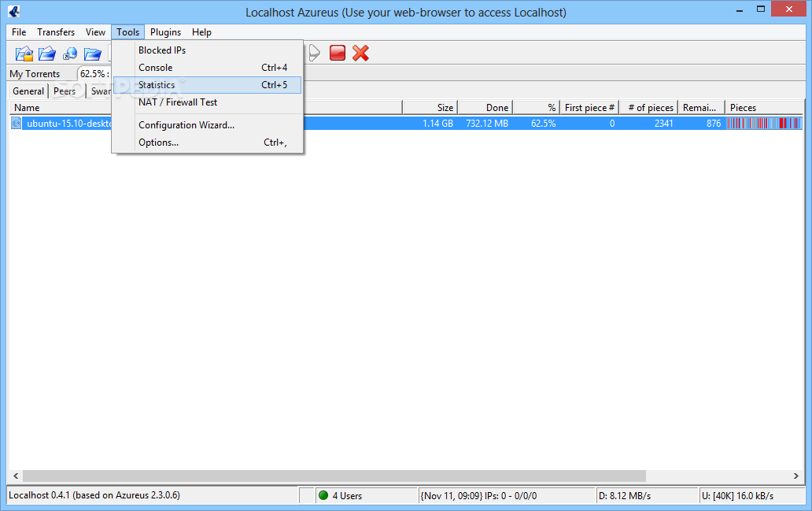Switch to the Peers tab
Image resolution: width=812 pixels, height=511 pixels.
click(65, 91)
